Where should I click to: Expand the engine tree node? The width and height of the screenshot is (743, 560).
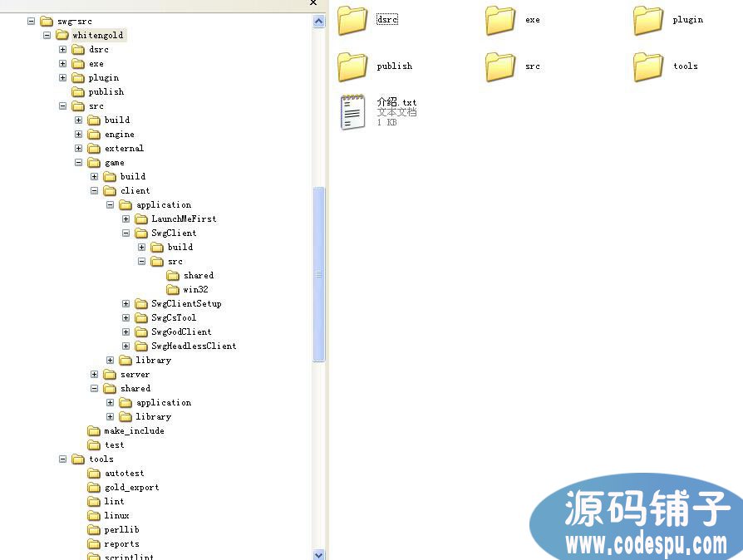[79, 134]
